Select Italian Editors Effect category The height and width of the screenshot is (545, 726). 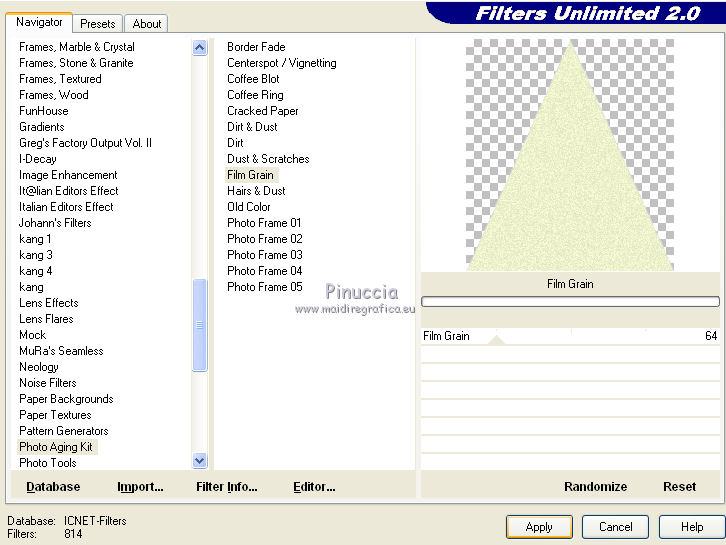pos(66,207)
